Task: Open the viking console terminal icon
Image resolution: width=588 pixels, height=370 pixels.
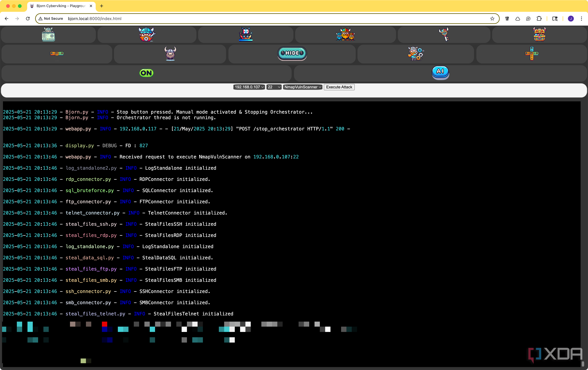Action: tap(48, 34)
